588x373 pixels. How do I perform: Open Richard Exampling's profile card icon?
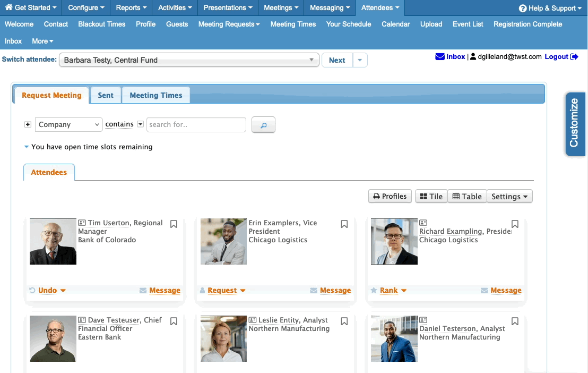pyautogui.click(x=423, y=223)
